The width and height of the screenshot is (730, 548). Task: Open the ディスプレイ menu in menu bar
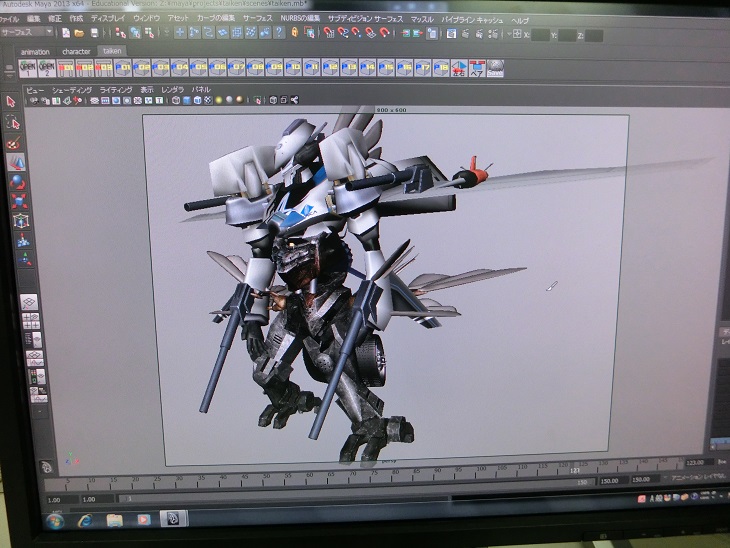pos(107,18)
